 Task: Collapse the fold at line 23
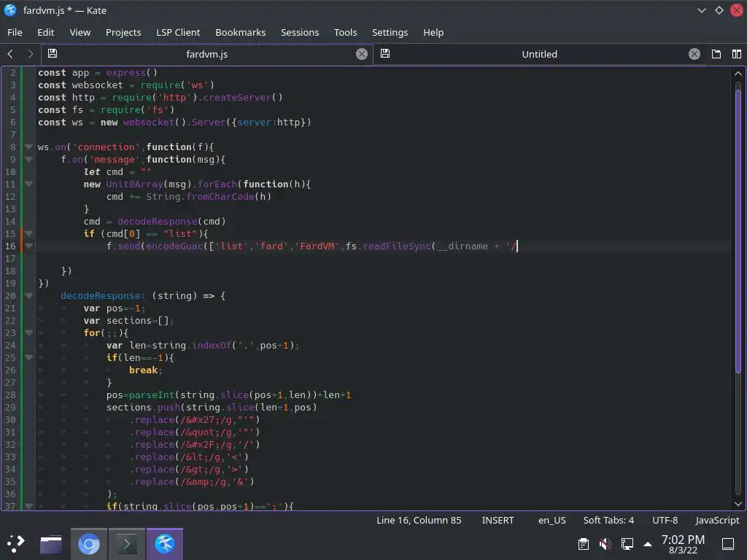point(28,332)
